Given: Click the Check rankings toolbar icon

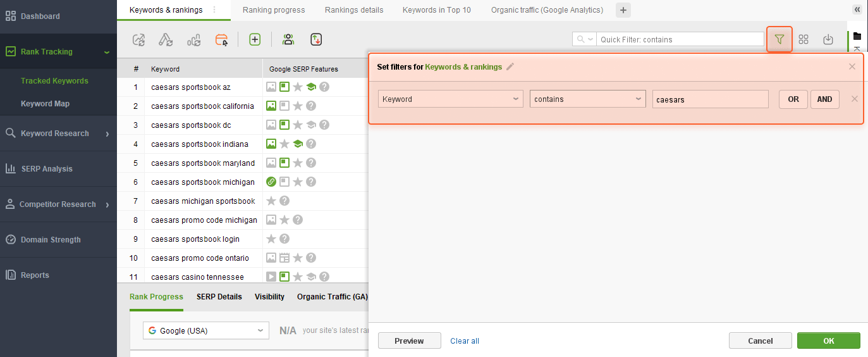Looking at the screenshot, I should coord(139,40).
